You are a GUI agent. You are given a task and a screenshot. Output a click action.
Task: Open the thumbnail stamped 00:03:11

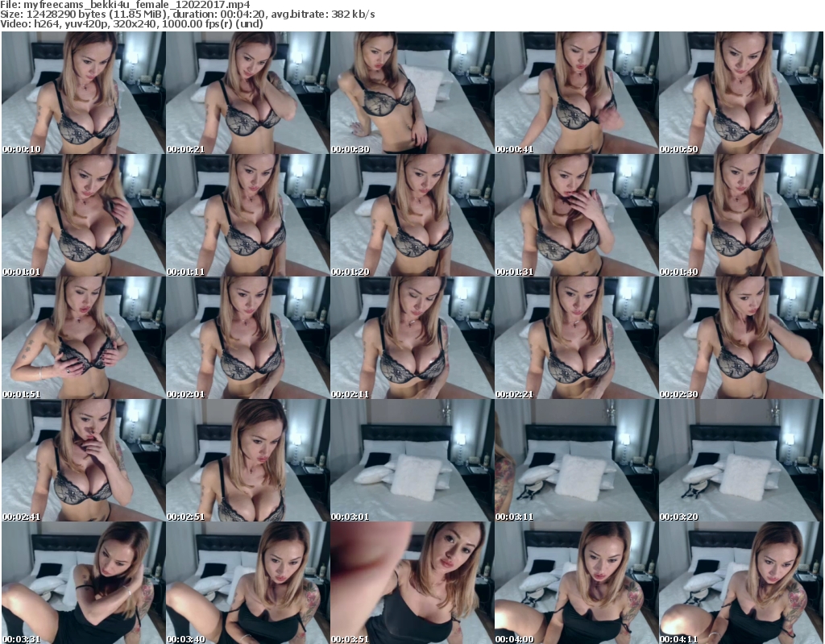[576, 460]
